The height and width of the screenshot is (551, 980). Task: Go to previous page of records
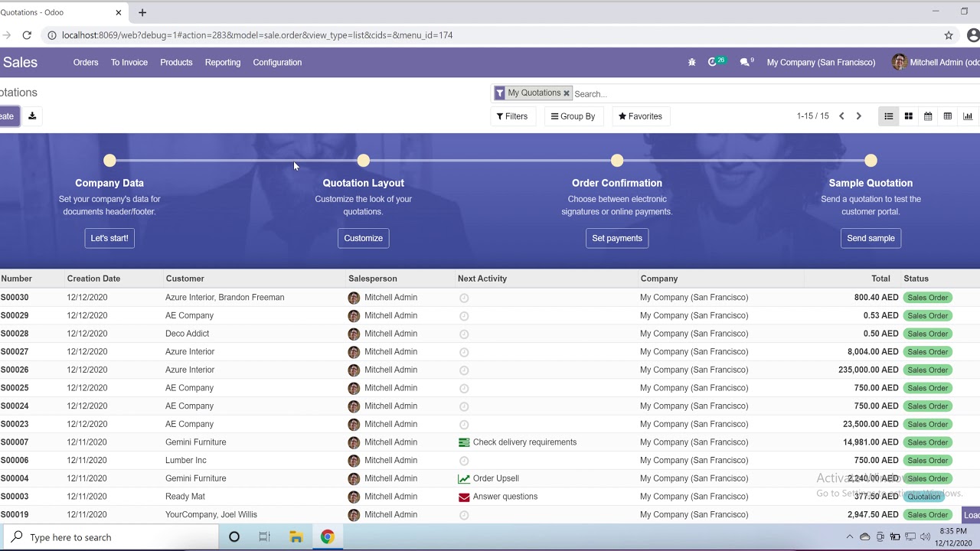pos(841,116)
